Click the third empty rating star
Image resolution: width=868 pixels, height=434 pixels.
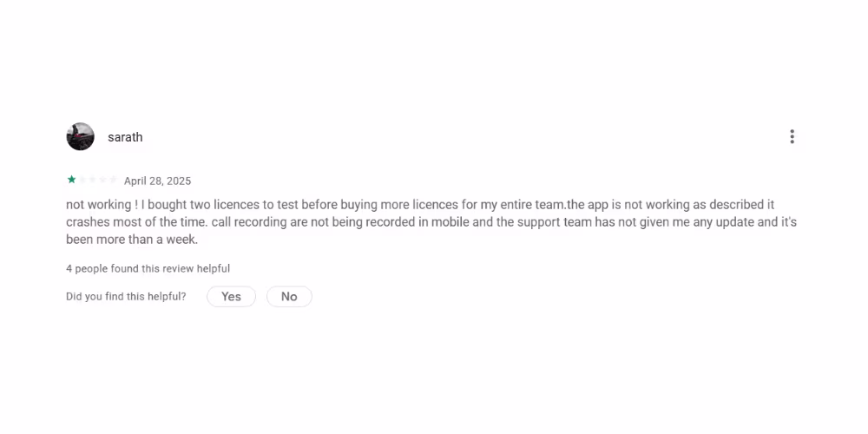coord(92,180)
